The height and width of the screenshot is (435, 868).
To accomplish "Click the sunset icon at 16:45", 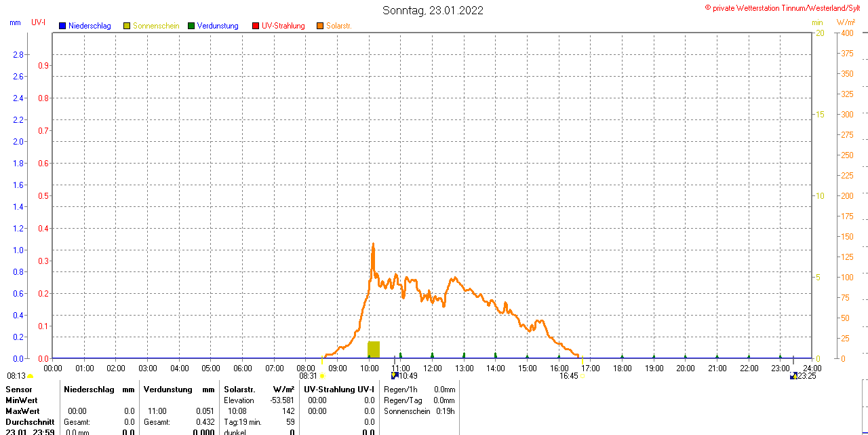I will tap(582, 376).
